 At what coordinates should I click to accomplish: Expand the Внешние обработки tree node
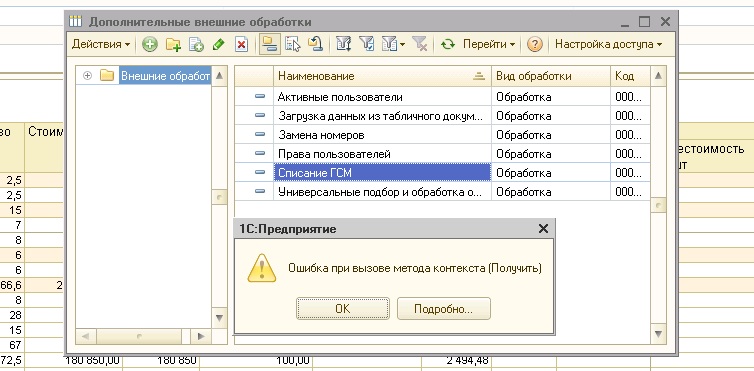coord(88,75)
